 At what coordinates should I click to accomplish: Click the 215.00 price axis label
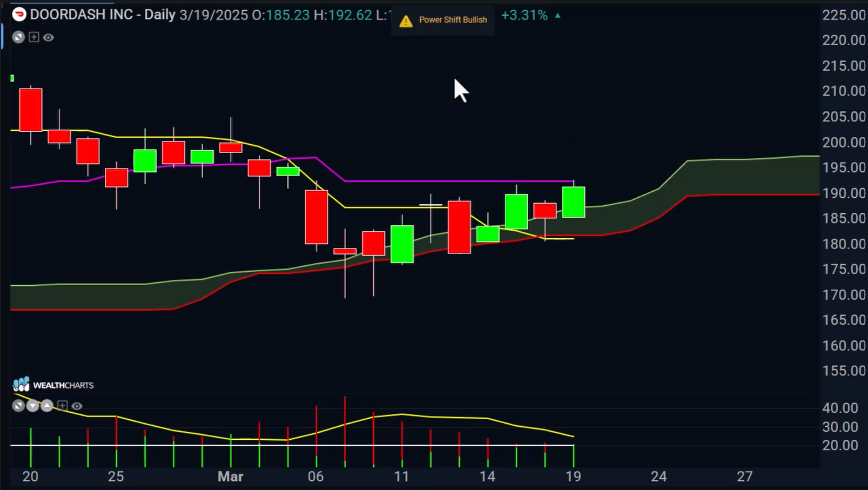pos(844,65)
